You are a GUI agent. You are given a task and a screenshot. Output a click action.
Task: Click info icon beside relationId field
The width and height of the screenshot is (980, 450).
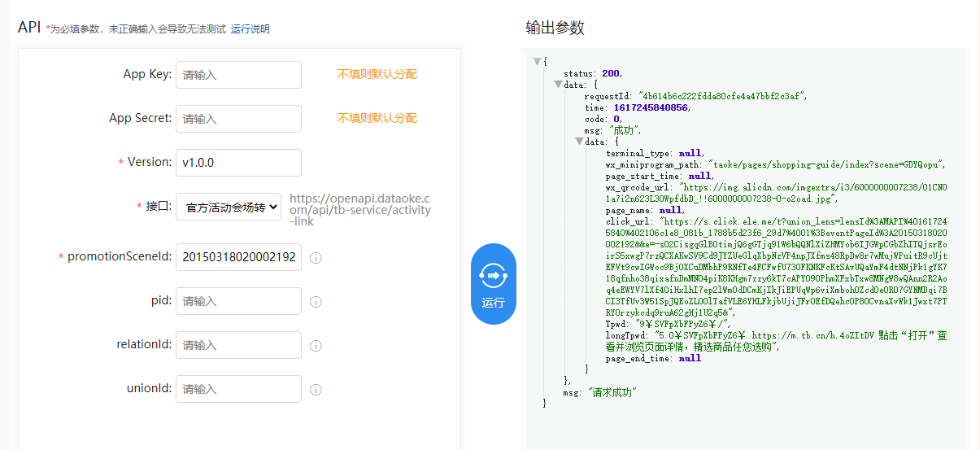(316, 345)
